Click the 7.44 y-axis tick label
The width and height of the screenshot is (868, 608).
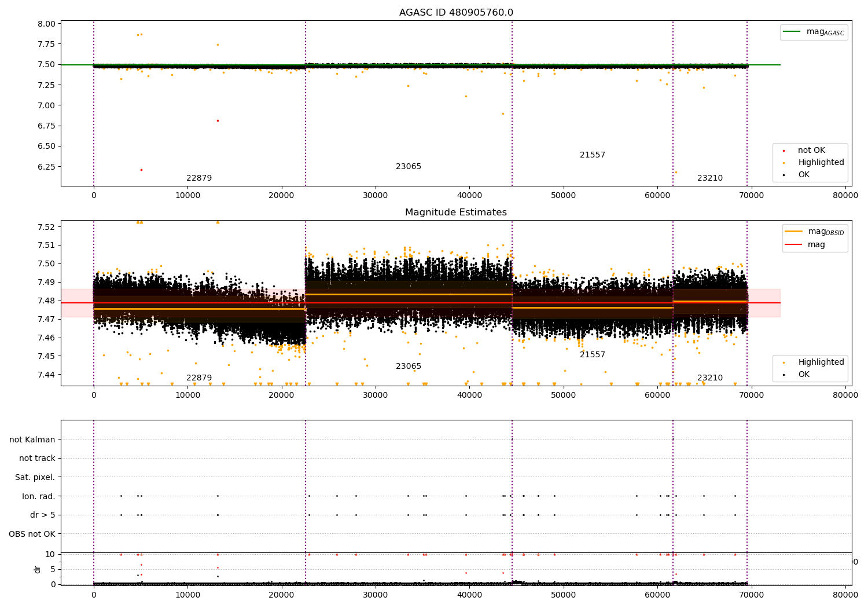pyautogui.click(x=47, y=375)
